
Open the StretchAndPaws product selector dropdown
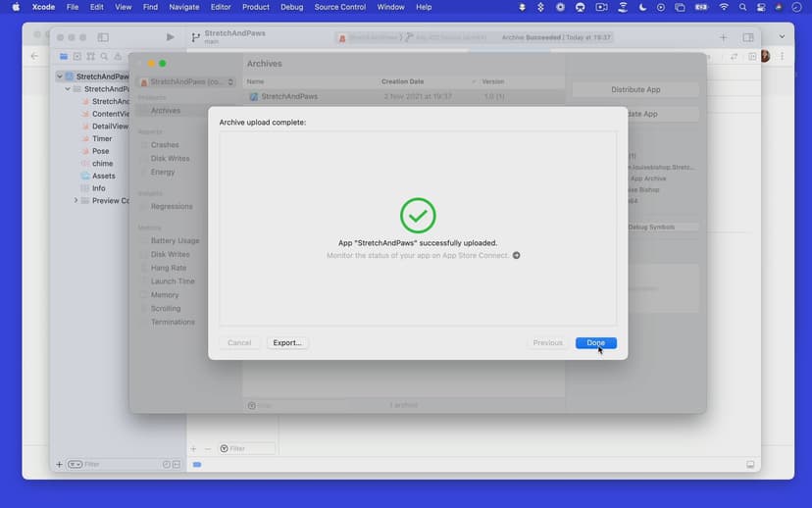[187, 82]
